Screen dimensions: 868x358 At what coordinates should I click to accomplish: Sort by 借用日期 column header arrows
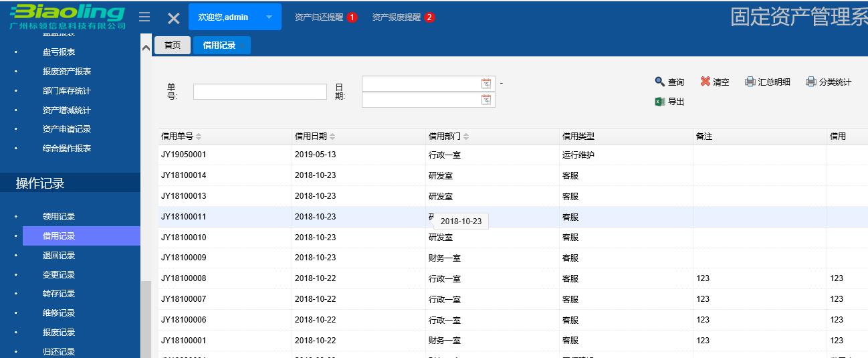332,137
